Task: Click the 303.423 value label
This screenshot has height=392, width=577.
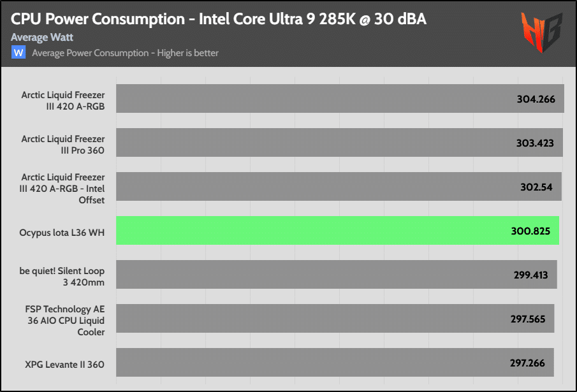Action: click(x=535, y=143)
